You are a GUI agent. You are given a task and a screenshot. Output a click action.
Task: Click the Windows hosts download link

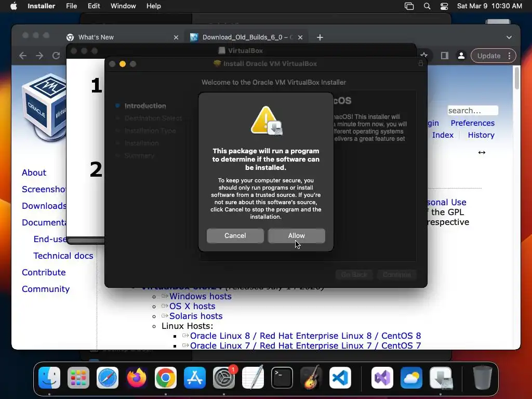pyautogui.click(x=201, y=296)
